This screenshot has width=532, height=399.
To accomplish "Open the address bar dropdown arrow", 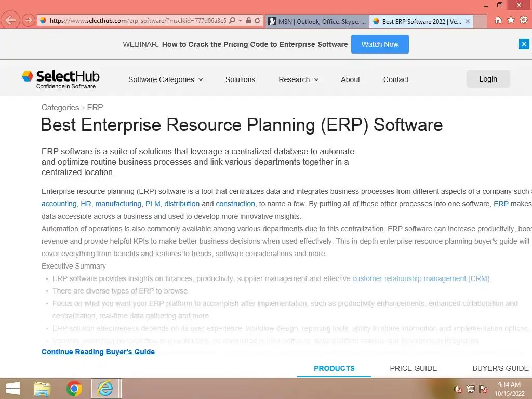I will pyautogui.click(x=240, y=21).
